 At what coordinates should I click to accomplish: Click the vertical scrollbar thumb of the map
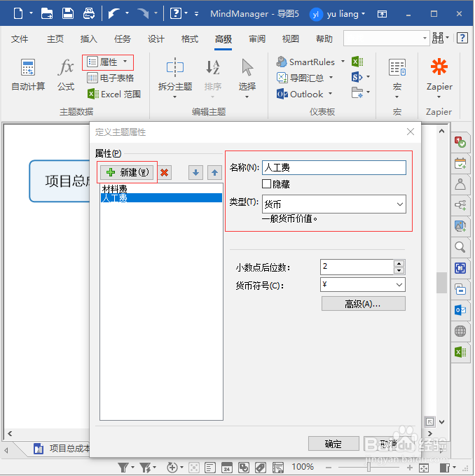click(x=441, y=283)
